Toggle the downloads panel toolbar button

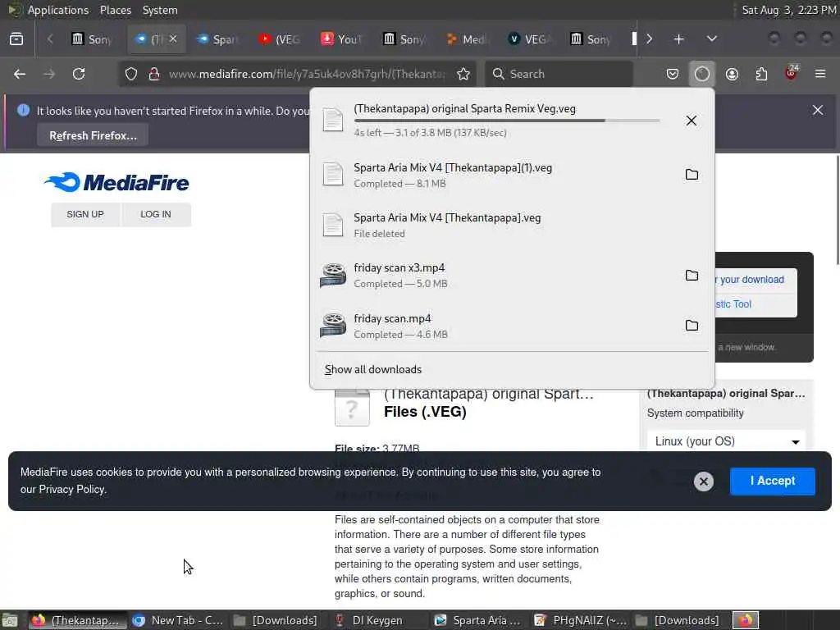point(702,74)
